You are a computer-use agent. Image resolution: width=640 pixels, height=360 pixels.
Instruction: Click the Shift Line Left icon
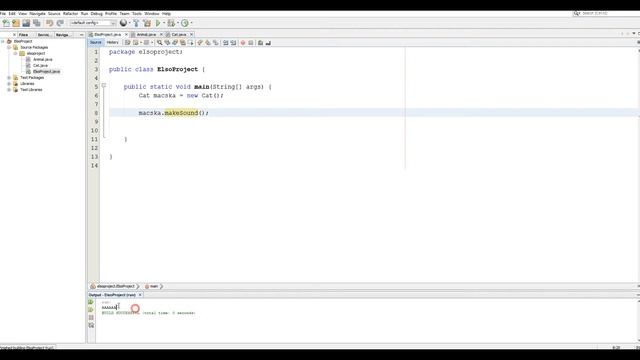(x=225, y=42)
